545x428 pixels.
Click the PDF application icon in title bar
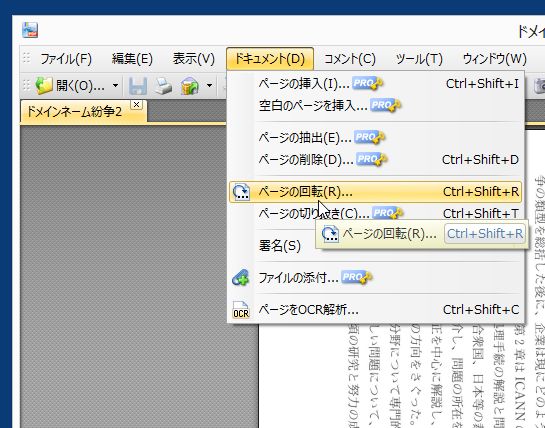click(30, 30)
